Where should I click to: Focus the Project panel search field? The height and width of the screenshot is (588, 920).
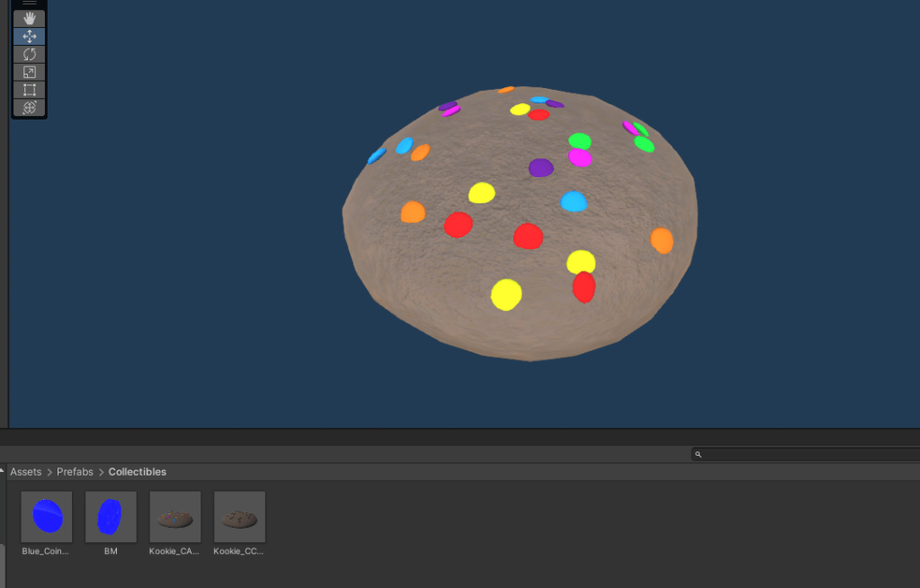pyautogui.click(x=809, y=455)
